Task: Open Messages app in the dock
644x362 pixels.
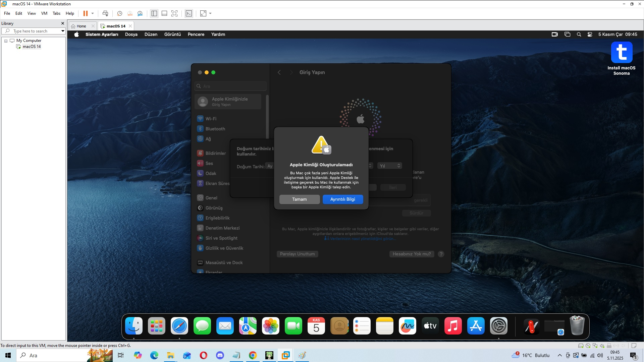Action: pos(202,326)
